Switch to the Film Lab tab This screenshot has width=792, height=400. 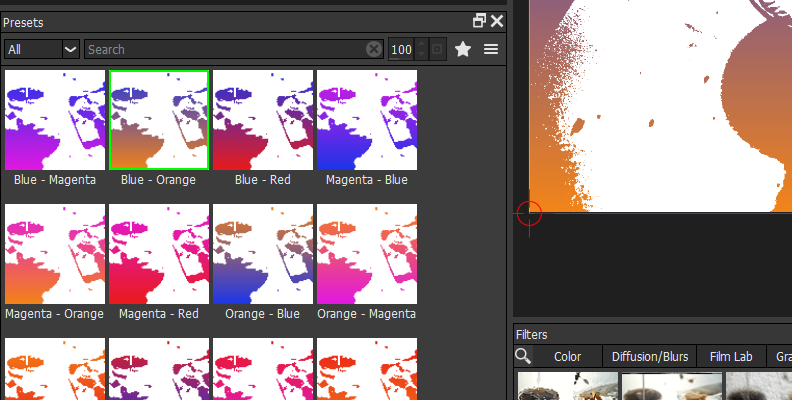coord(731,357)
